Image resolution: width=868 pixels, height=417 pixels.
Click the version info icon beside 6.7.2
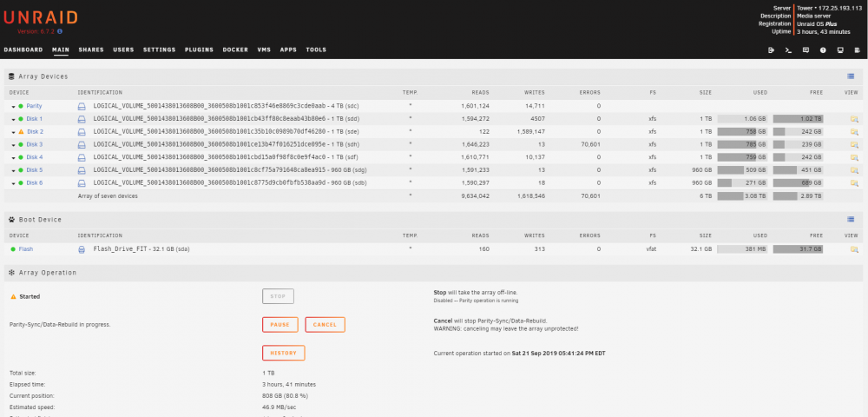tap(60, 31)
